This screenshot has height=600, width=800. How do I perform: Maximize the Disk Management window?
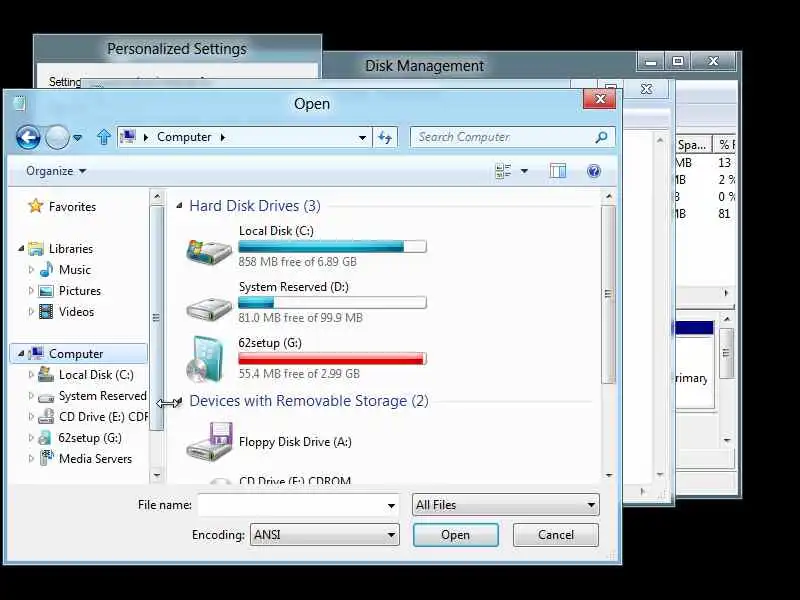[x=678, y=62]
